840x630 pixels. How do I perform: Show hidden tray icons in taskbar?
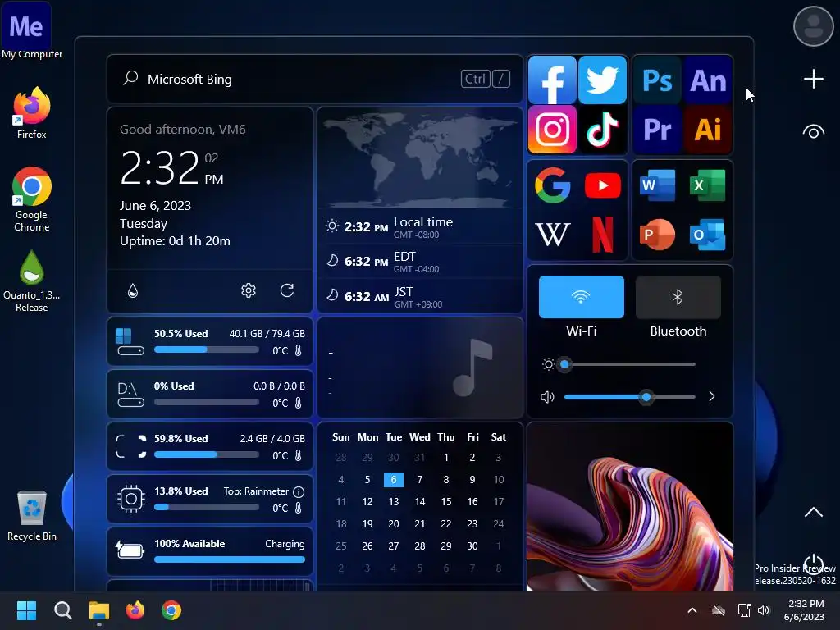[x=692, y=610]
